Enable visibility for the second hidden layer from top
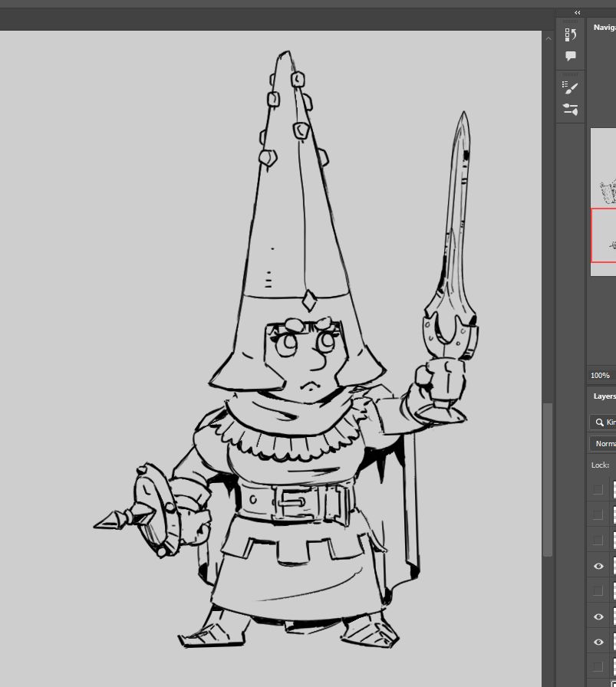616x687 pixels. [599, 514]
